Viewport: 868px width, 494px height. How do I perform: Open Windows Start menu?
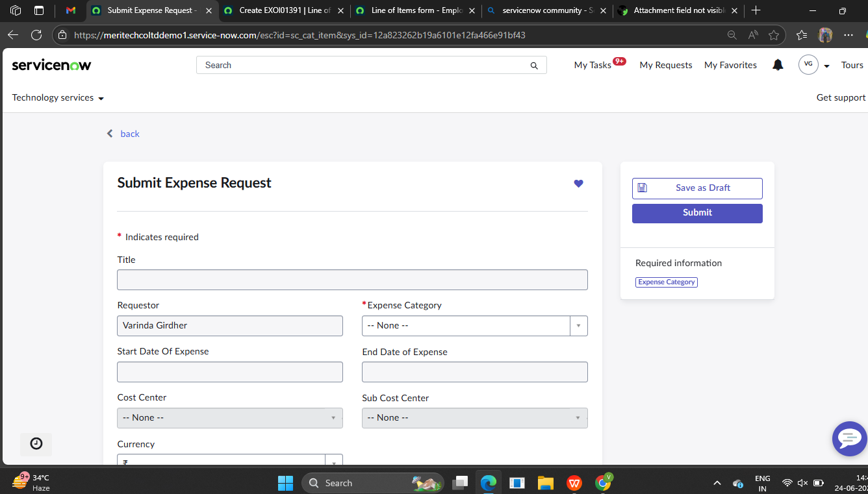point(285,482)
